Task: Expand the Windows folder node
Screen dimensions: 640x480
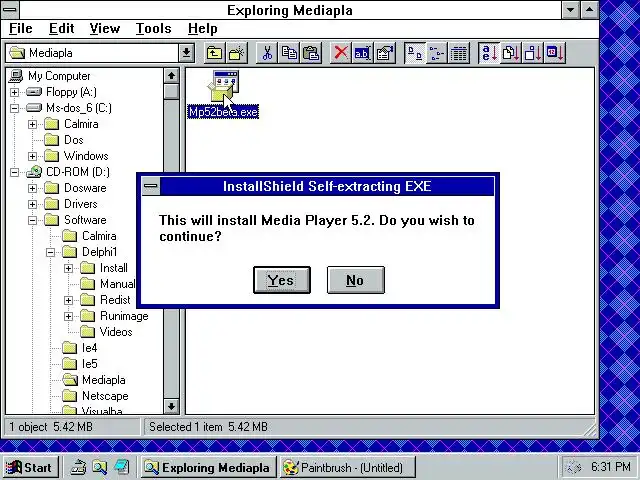Action: tap(32, 156)
